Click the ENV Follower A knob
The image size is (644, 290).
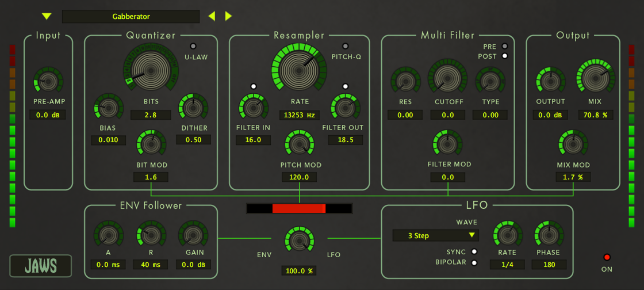point(109,236)
